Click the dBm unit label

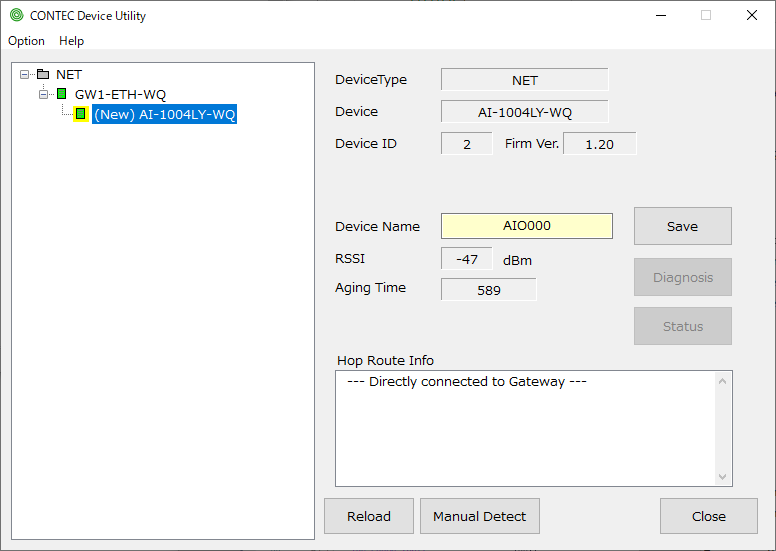tap(517, 260)
